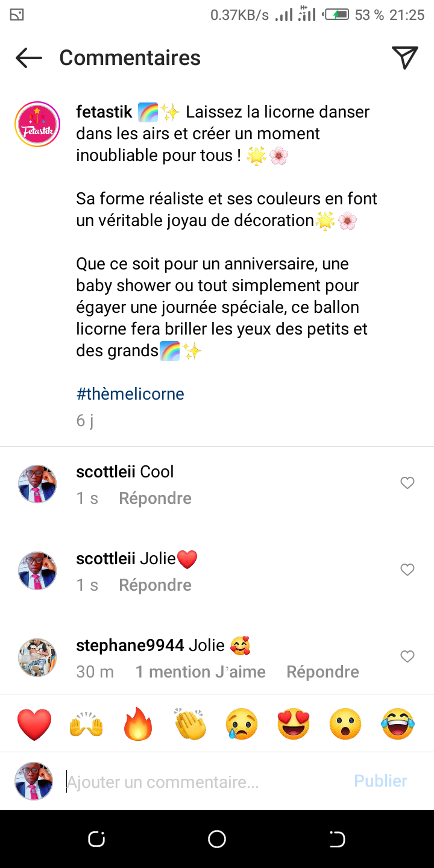Open direct message share icon
This screenshot has height=868, width=434.
click(x=405, y=58)
